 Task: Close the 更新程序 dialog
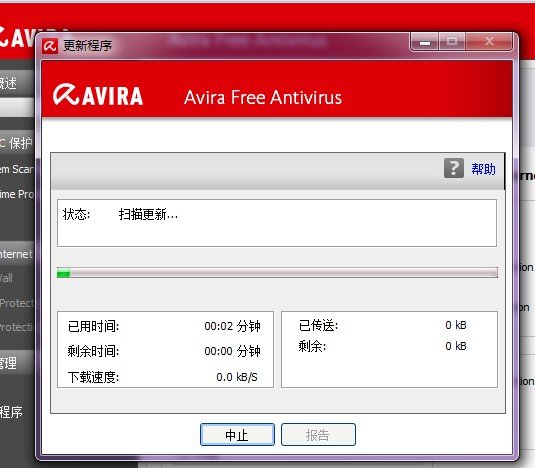click(489, 42)
